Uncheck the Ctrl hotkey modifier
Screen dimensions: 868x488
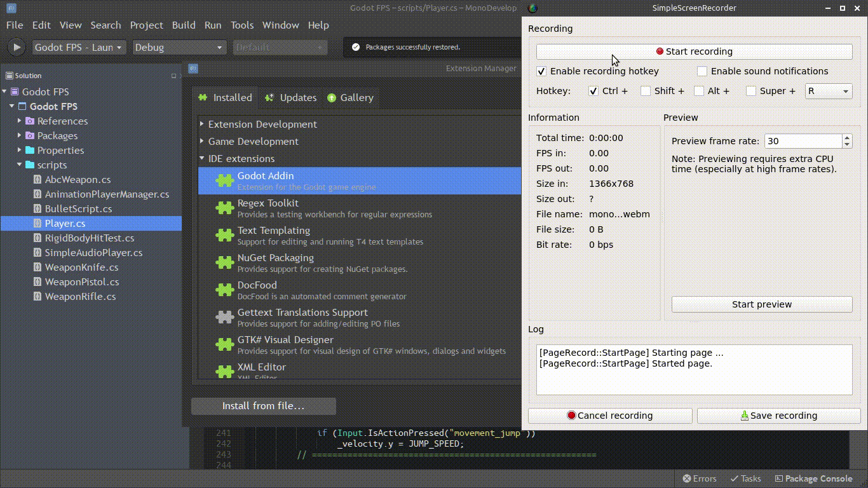(593, 91)
